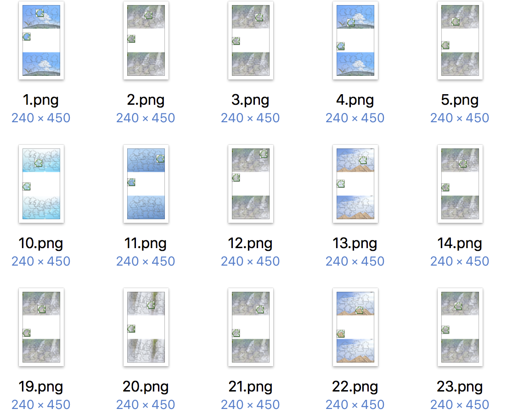Select the 21.png thumbnail image
The image size is (507, 420).
251,327
